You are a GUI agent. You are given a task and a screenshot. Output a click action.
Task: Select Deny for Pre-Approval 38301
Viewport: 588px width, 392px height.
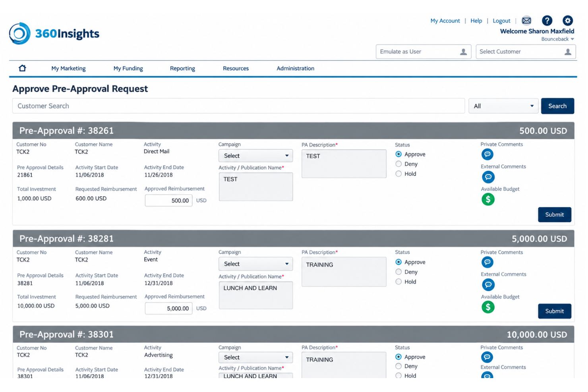point(398,366)
